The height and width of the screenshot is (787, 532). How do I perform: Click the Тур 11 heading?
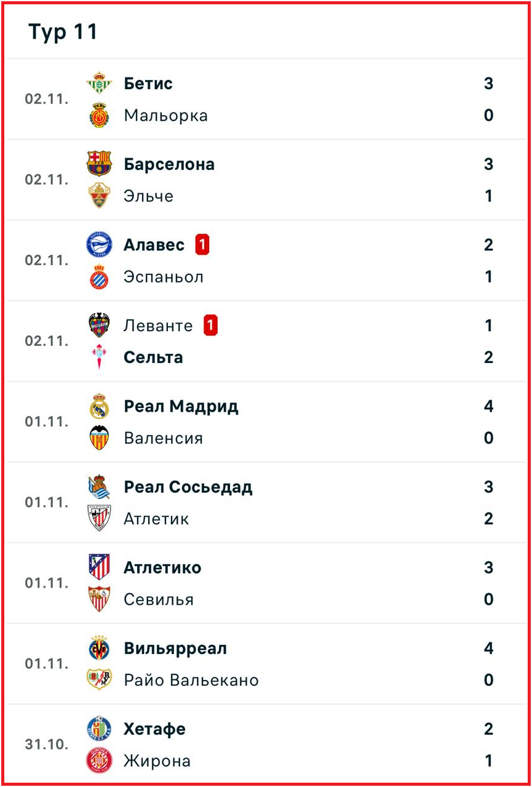point(63,32)
